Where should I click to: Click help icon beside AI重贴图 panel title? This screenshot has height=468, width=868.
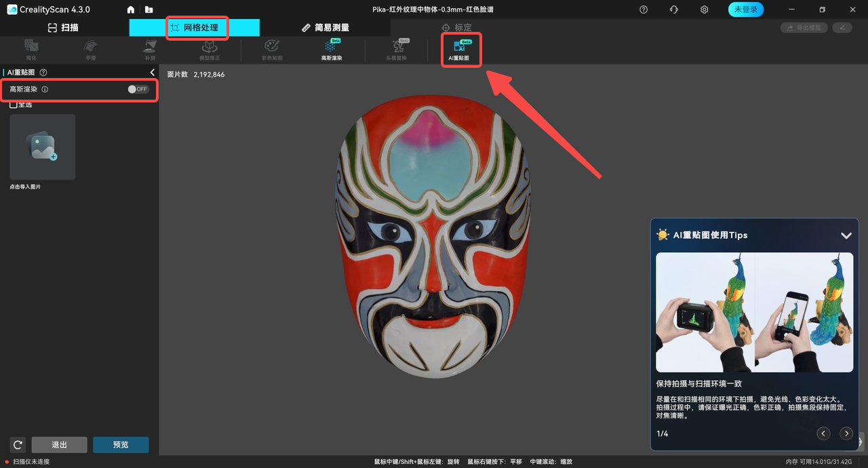[x=43, y=73]
